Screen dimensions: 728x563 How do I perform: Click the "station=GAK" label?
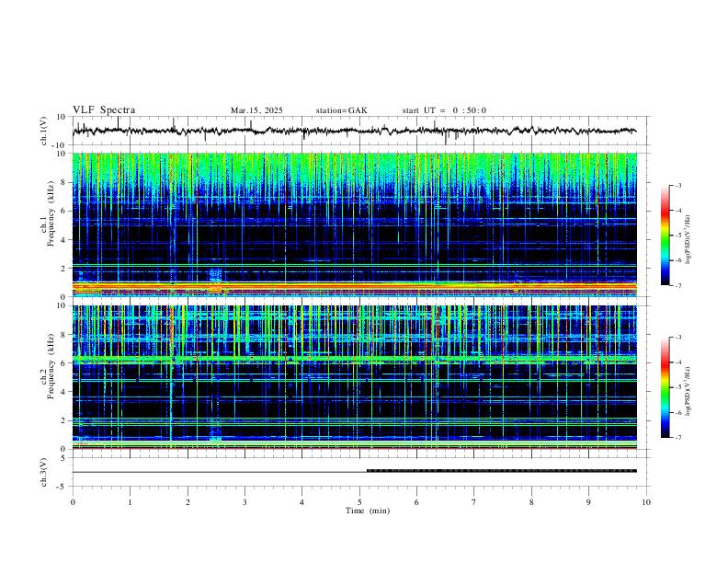(341, 110)
